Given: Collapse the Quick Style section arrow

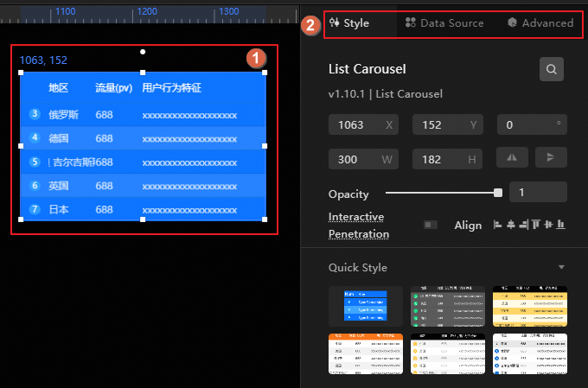Looking at the screenshot, I should pos(561,267).
